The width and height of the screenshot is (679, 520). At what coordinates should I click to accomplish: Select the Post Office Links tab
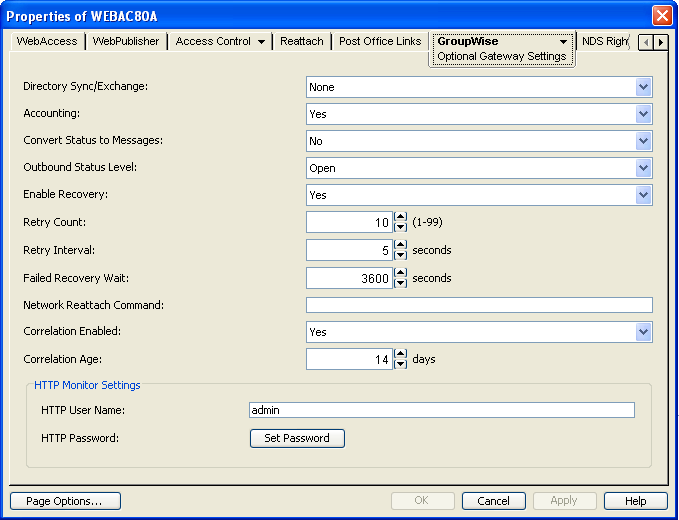tap(380, 42)
